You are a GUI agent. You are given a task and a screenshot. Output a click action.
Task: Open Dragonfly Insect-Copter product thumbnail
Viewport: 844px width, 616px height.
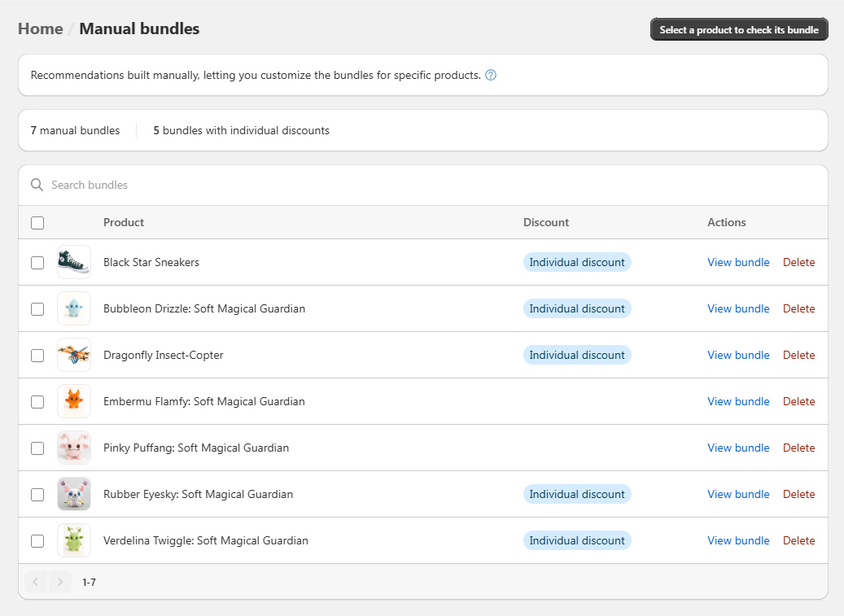pos(74,355)
